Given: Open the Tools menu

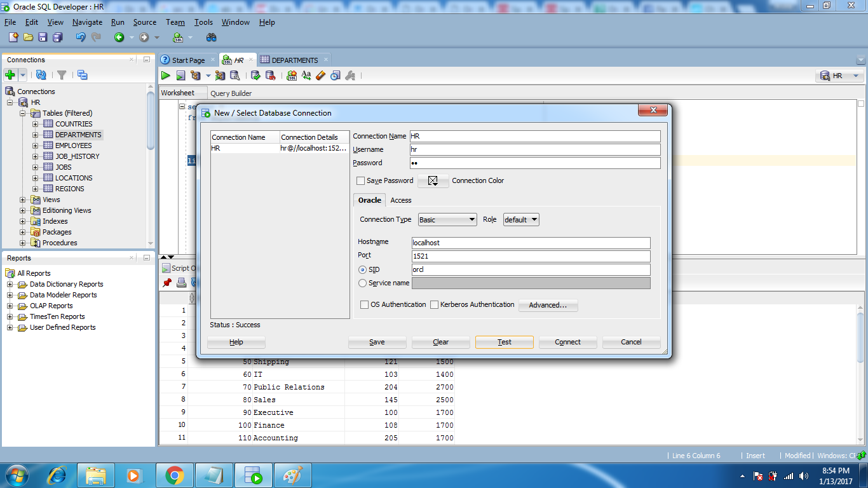Looking at the screenshot, I should click(x=203, y=22).
